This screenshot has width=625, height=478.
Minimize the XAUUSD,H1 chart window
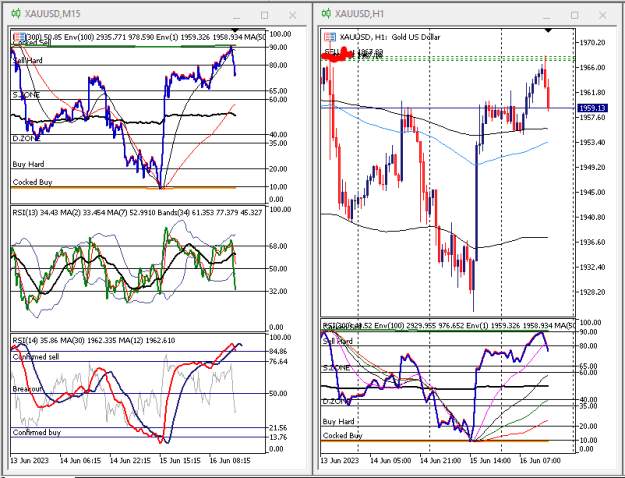click(x=546, y=16)
